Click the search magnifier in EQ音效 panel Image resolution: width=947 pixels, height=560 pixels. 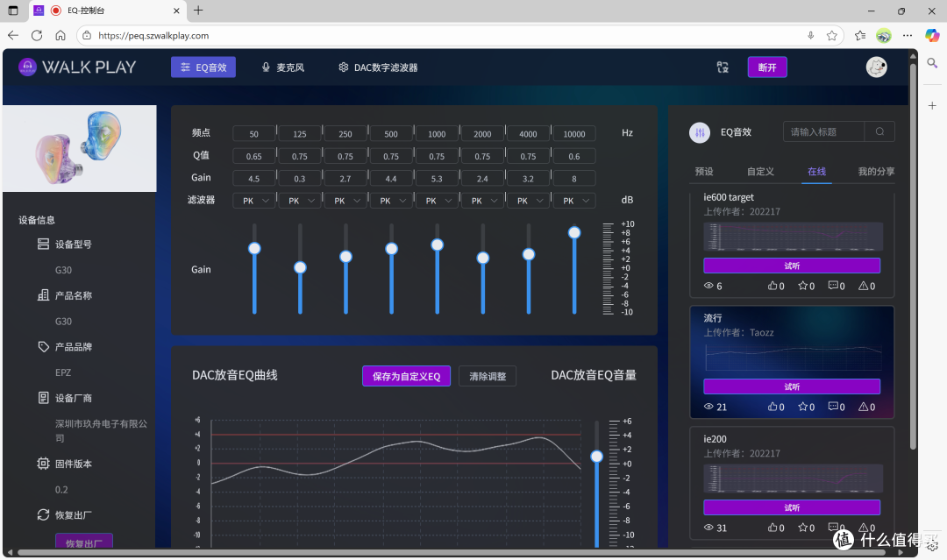coord(879,131)
